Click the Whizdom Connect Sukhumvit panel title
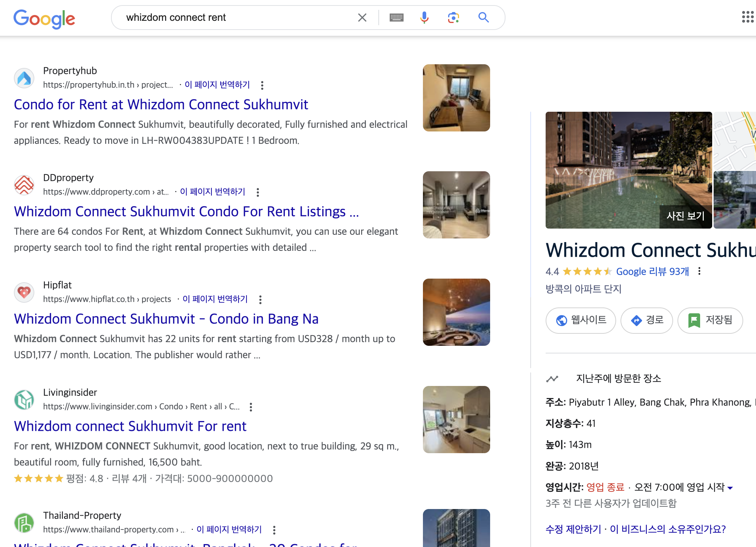Image resolution: width=756 pixels, height=547 pixels. click(x=651, y=250)
